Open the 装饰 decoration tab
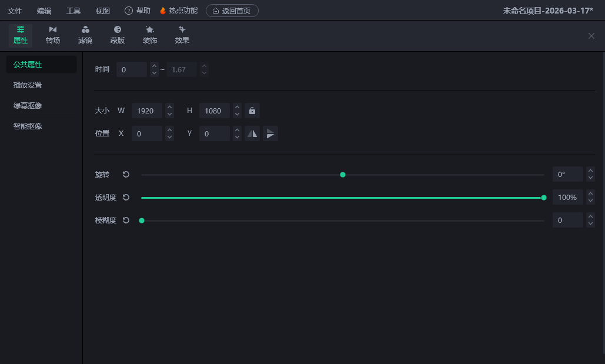The width and height of the screenshot is (605, 364). point(150,35)
